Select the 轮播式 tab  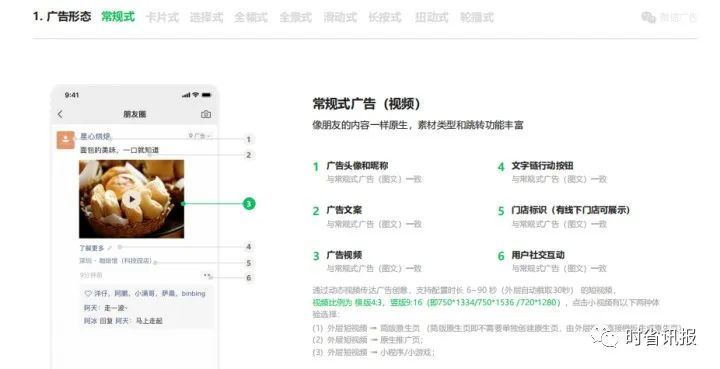pos(477,17)
